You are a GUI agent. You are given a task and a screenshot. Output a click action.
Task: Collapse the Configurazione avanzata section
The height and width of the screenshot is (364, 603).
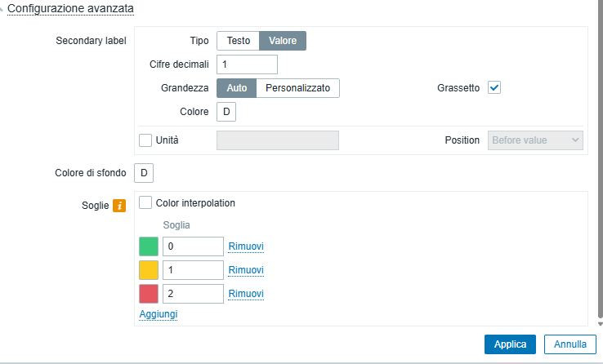(70, 8)
